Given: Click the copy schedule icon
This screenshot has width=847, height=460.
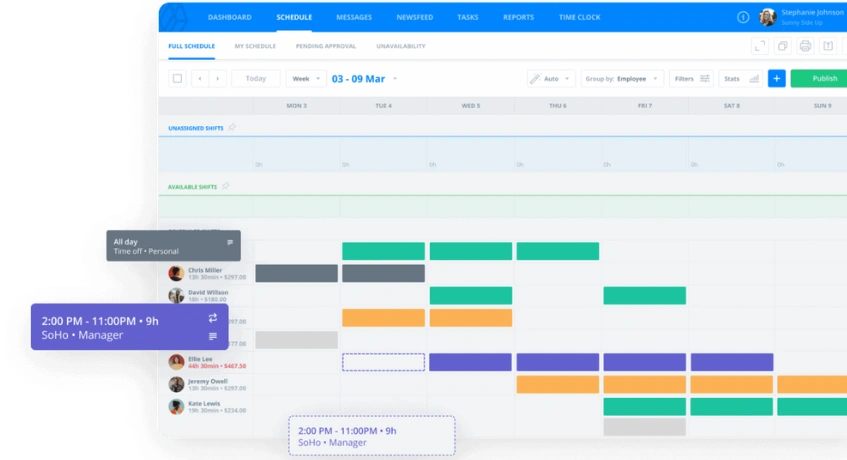Looking at the screenshot, I should point(782,46).
